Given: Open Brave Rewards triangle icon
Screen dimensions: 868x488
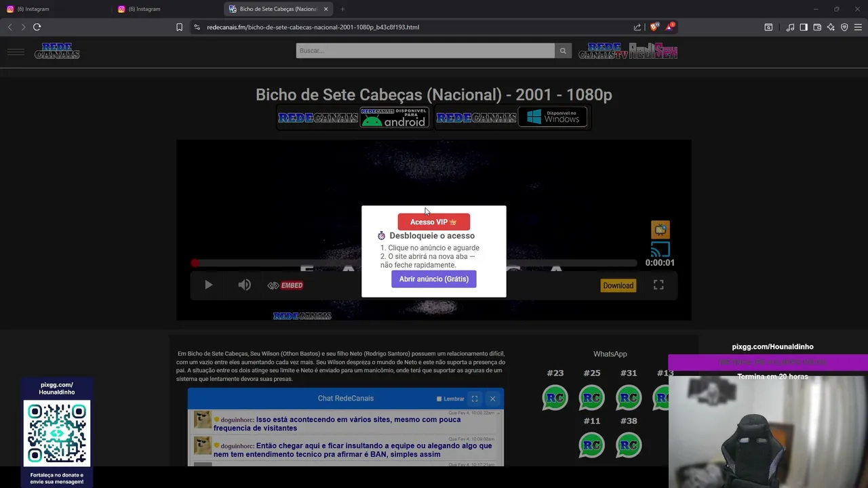Looking at the screenshot, I should point(670,27).
